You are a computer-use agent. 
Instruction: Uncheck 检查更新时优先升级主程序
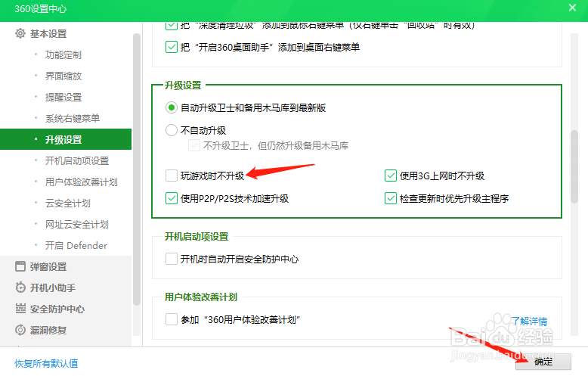(x=391, y=198)
